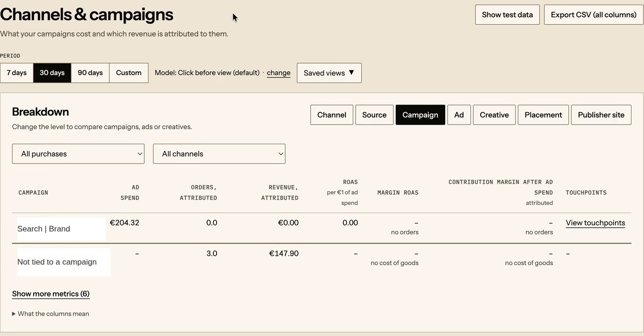Switch period to 90 days
The image size is (644, 336).
click(x=90, y=73)
